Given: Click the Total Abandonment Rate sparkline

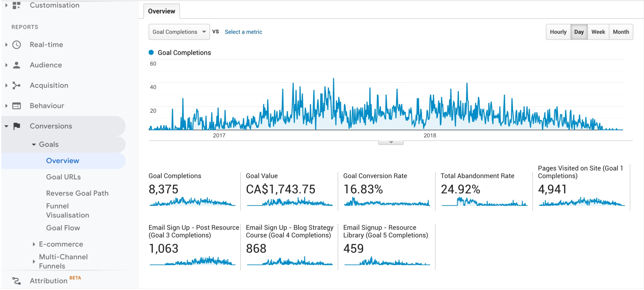Looking at the screenshot, I should click(x=484, y=201).
